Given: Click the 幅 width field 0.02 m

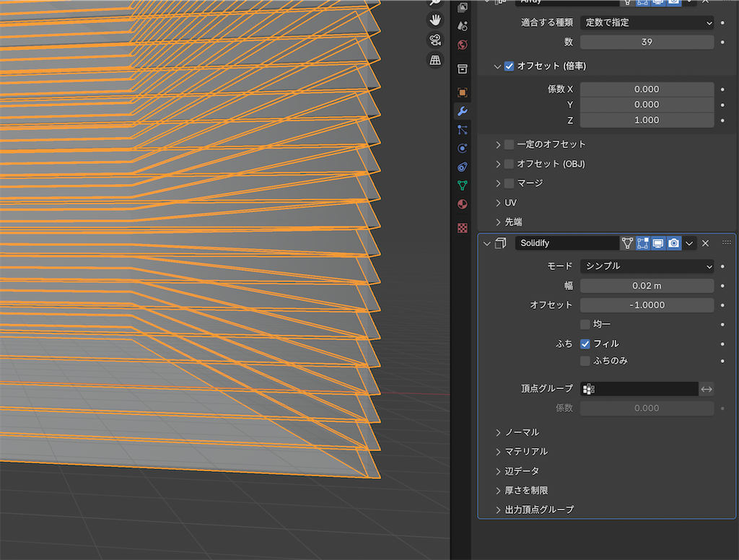Looking at the screenshot, I should tap(647, 286).
